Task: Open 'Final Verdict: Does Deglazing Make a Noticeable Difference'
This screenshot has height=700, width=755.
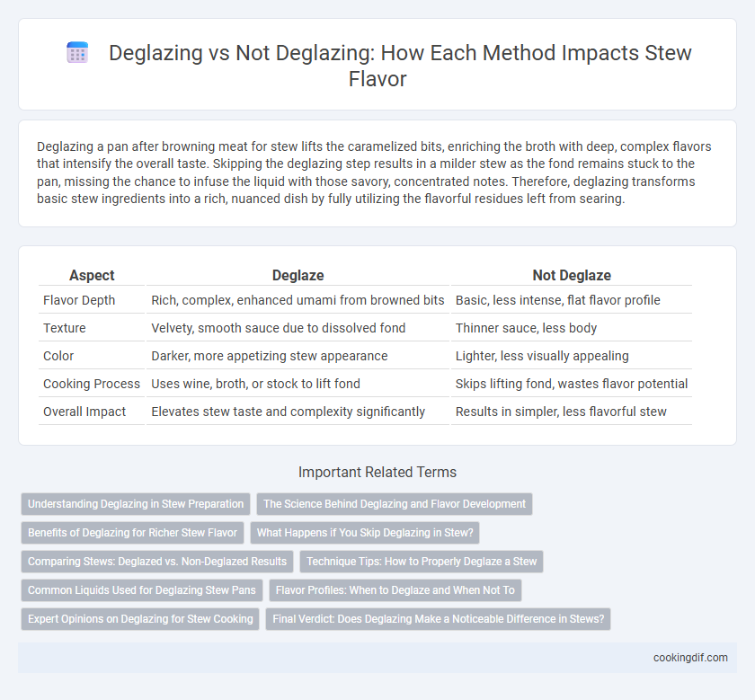Action: pos(439,619)
